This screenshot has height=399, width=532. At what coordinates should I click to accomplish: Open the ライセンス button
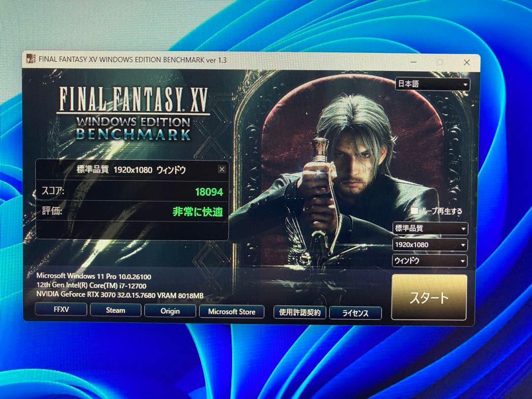point(355,313)
